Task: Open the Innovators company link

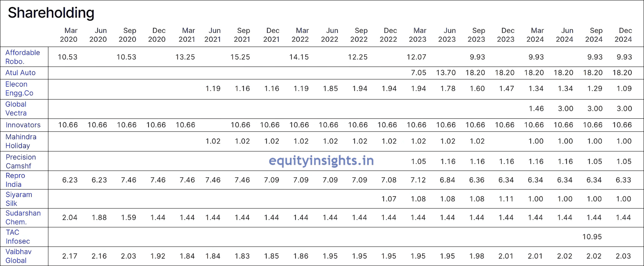Action: click(23, 125)
